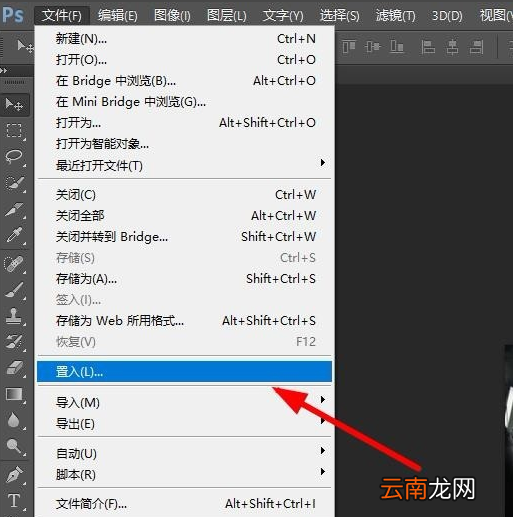Choose 打开为智能对象... menu item
Viewport: 513px width, 517px height.
[x=185, y=144]
